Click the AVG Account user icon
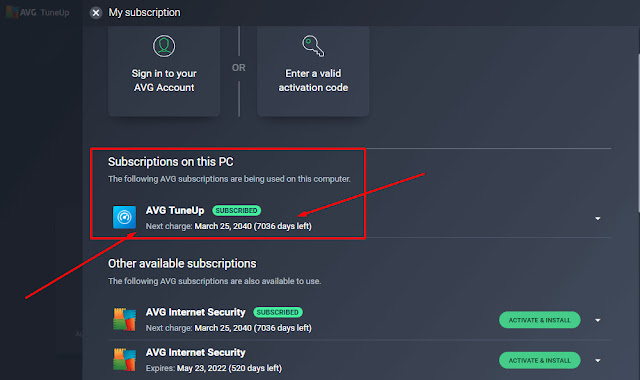This screenshot has height=380, width=640. [164, 46]
